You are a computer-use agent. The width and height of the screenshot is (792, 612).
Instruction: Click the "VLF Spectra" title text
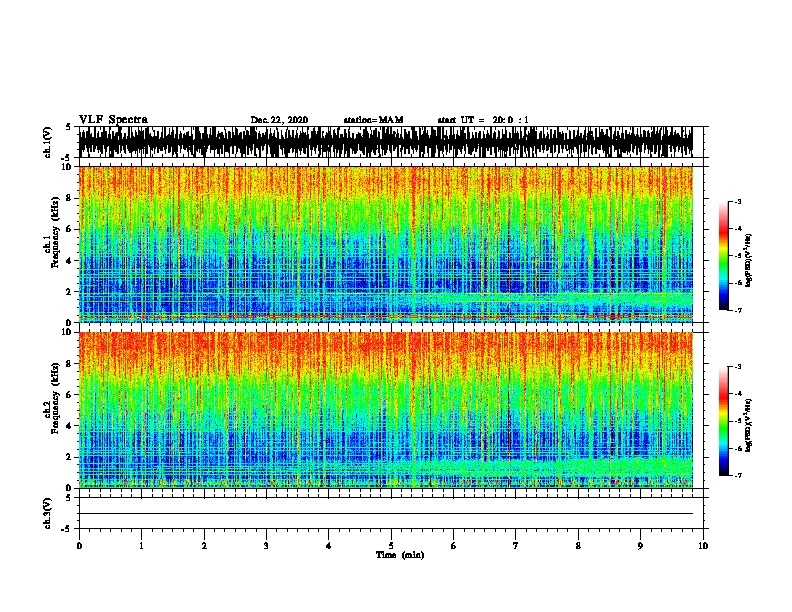[113, 120]
